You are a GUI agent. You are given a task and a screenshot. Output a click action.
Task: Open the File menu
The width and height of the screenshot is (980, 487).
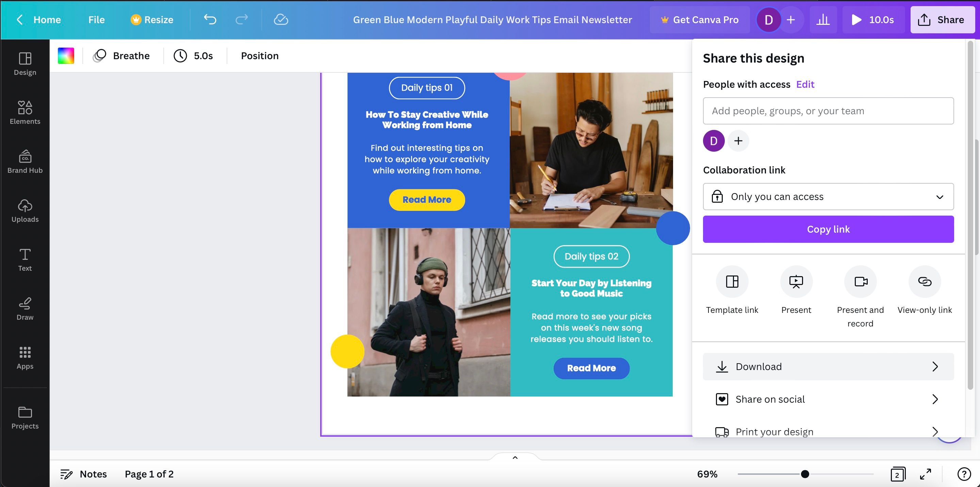click(x=96, y=19)
